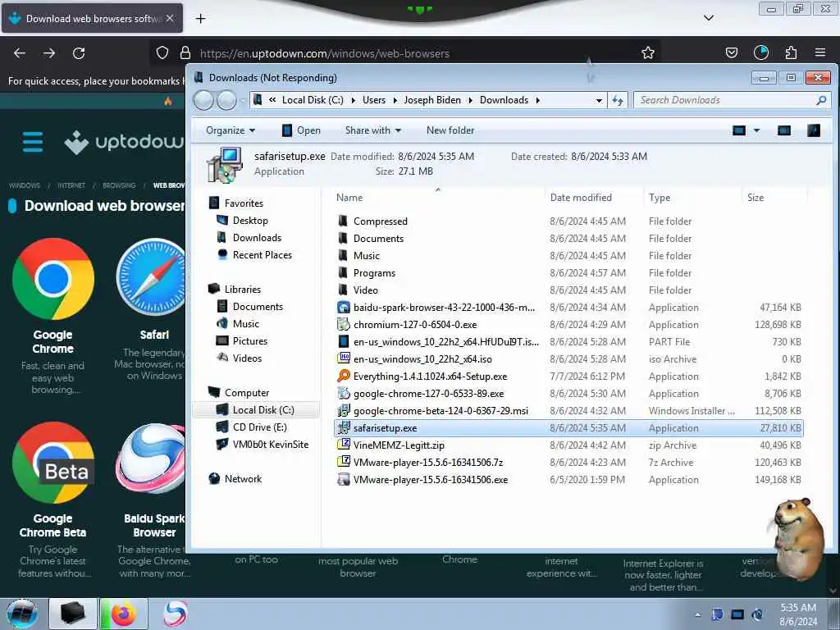Click the INTERNET breadcrumb link on uptodown
This screenshot has width=840, height=630.
(71, 185)
